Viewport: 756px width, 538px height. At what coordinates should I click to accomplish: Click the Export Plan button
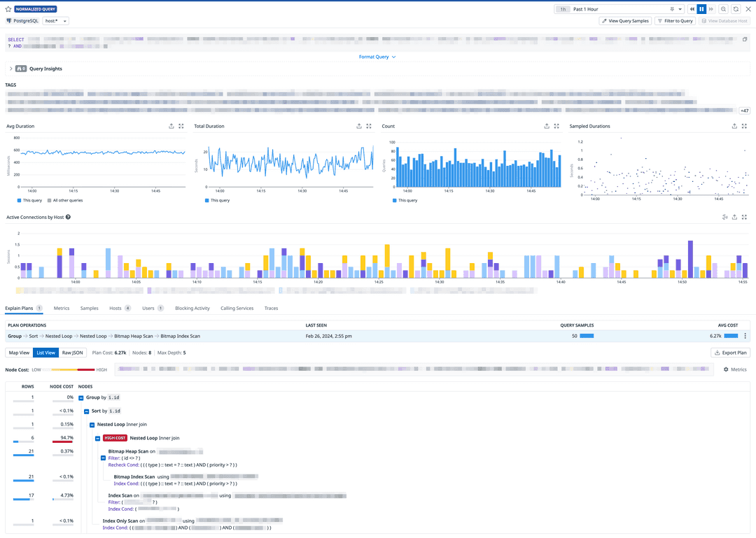click(730, 353)
